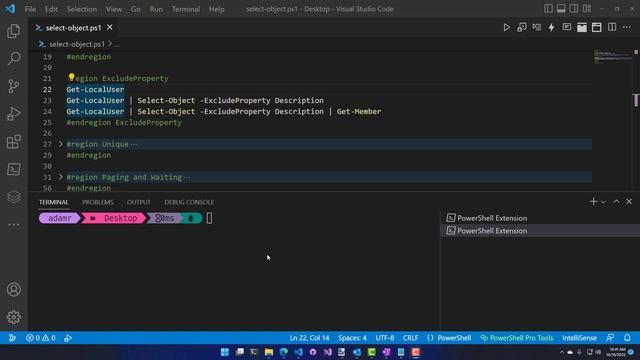Open File Explorer from the taskbar
The width and height of the screenshot is (640, 360).
pos(269,352)
